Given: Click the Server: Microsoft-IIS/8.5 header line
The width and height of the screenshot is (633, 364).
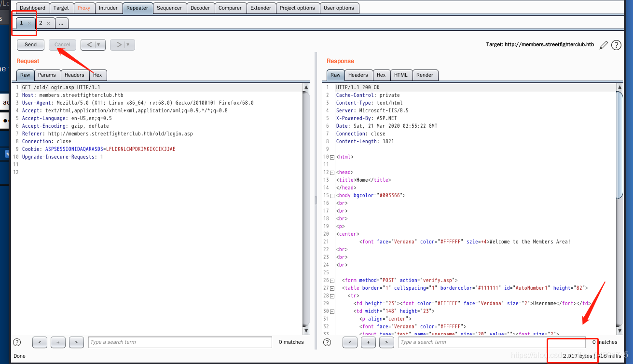Looking at the screenshot, I should point(372,110).
